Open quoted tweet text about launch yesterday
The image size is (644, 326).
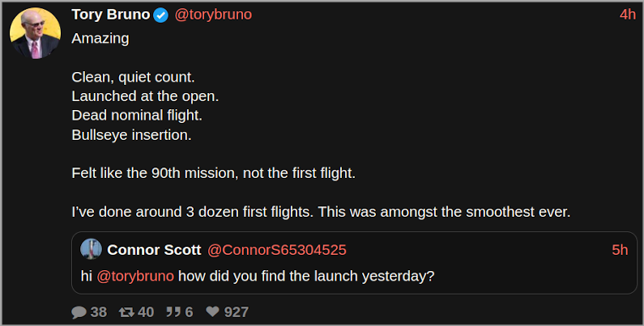point(306,275)
